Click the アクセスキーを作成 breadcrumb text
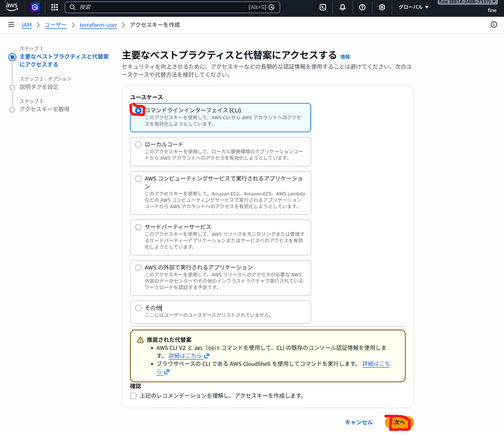The height and width of the screenshot is (435, 504). click(155, 25)
